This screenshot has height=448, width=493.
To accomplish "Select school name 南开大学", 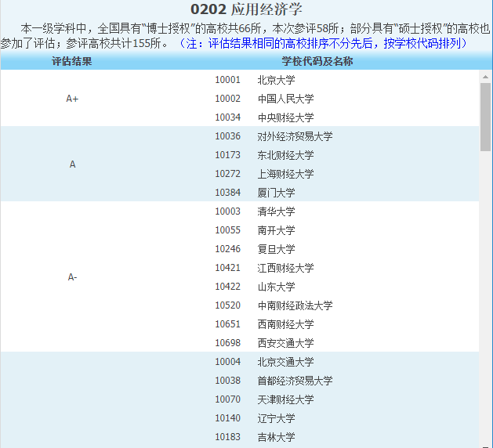I will pos(276,230).
